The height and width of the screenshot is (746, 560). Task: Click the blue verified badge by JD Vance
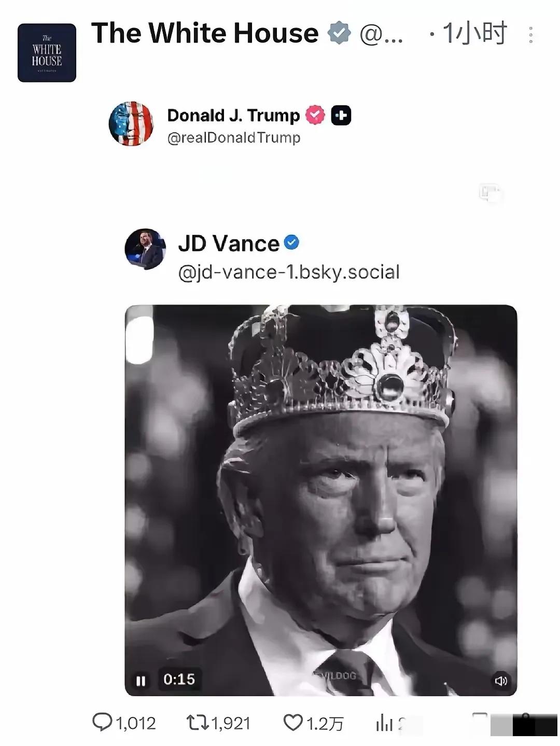tap(292, 242)
